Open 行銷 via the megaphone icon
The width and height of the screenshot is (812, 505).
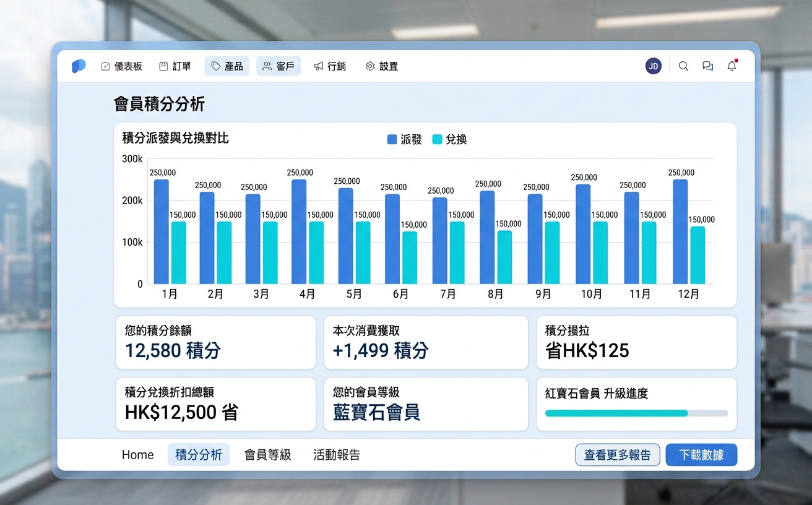coord(319,66)
